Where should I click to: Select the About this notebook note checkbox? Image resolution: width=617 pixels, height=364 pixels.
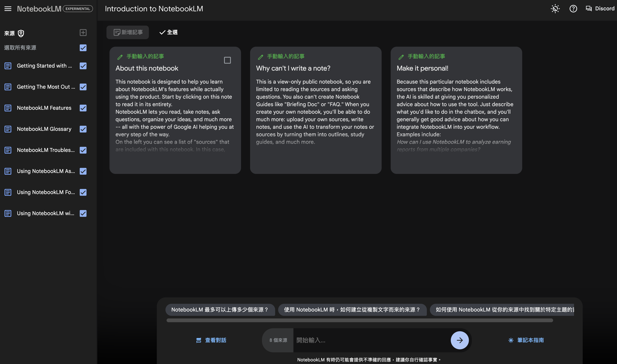click(x=227, y=60)
